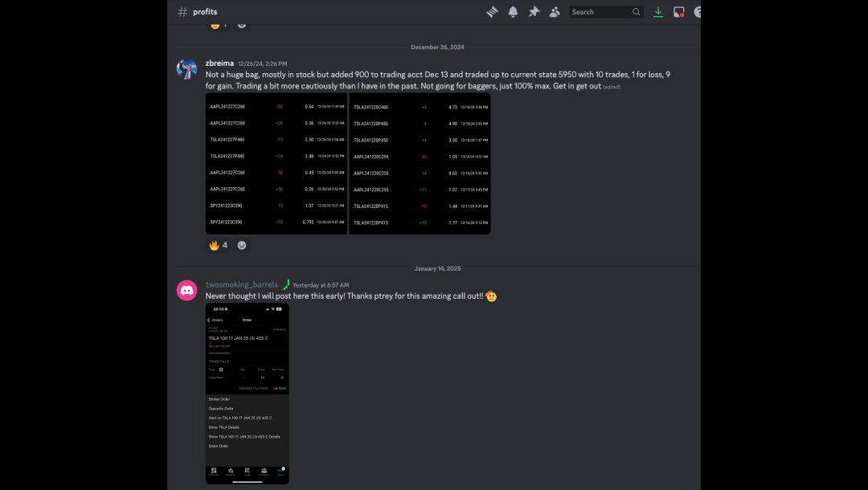Toggle the member list icon
Image resolution: width=868 pixels, height=490 pixels.
click(x=554, y=11)
